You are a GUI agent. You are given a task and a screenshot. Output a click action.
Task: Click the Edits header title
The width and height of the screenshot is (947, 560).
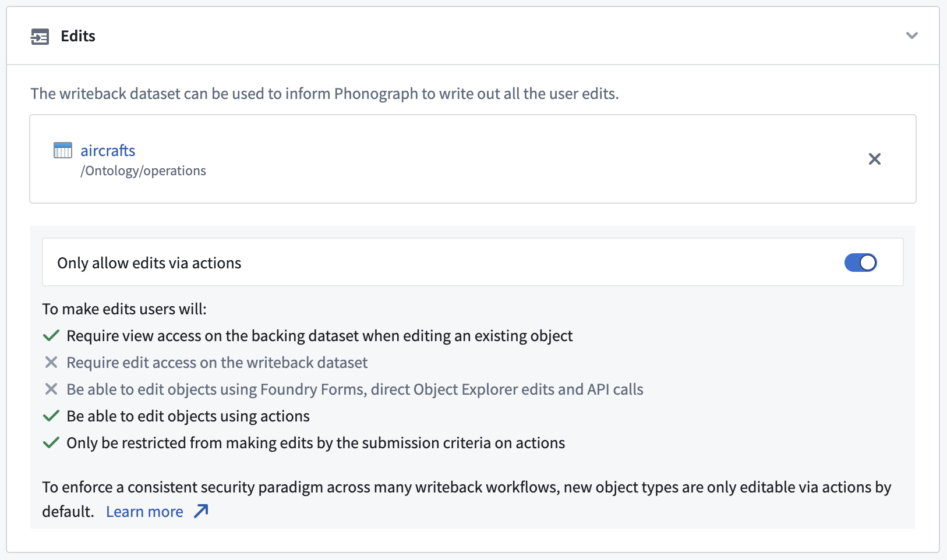click(x=78, y=36)
